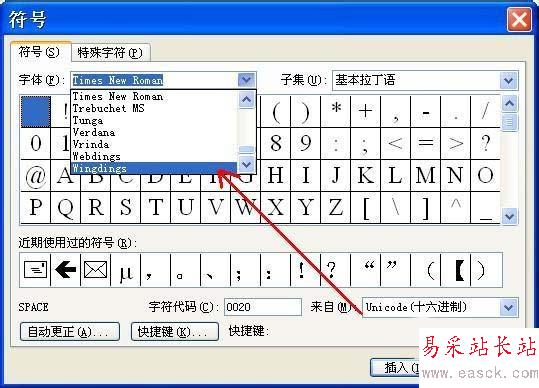Pick the plus sign + character cell

(x=366, y=111)
